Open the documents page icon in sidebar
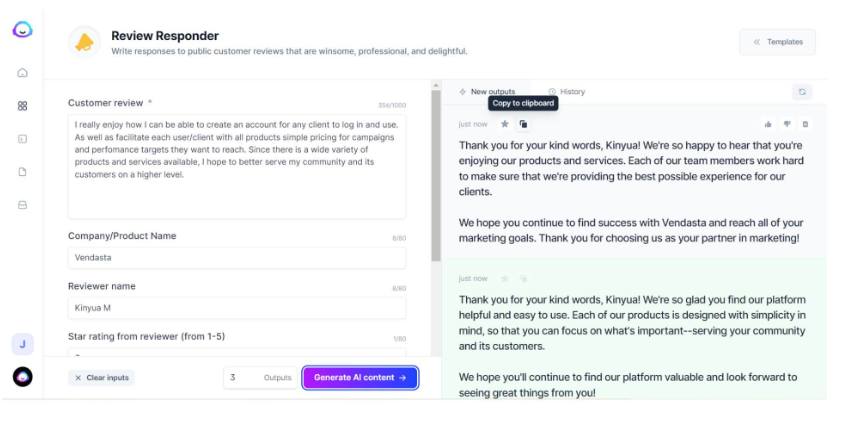851x426 pixels. tap(22, 172)
